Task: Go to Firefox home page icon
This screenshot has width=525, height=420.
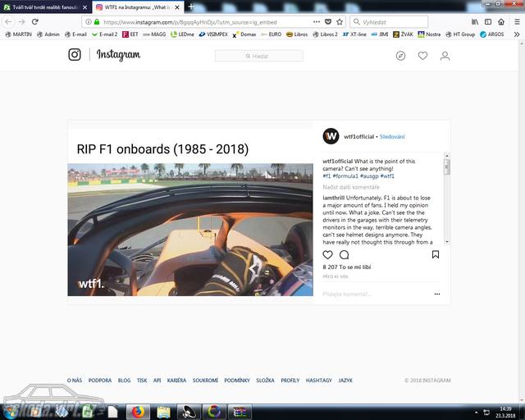Action: pyautogui.click(x=501, y=22)
